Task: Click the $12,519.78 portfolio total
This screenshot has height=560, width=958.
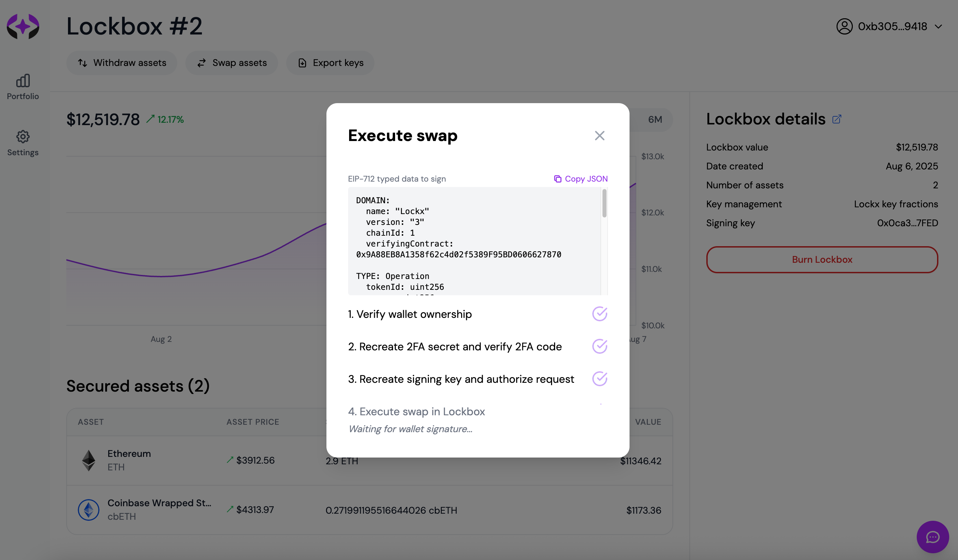Action: coord(103,119)
